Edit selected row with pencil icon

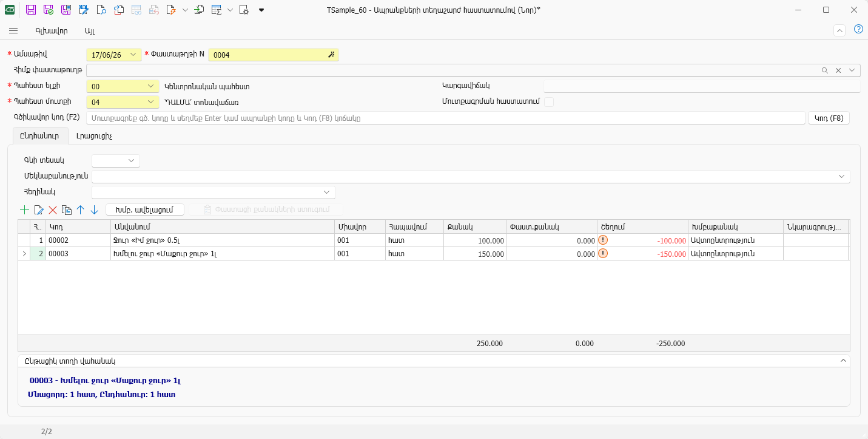pyautogui.click(x=39, y=209)
